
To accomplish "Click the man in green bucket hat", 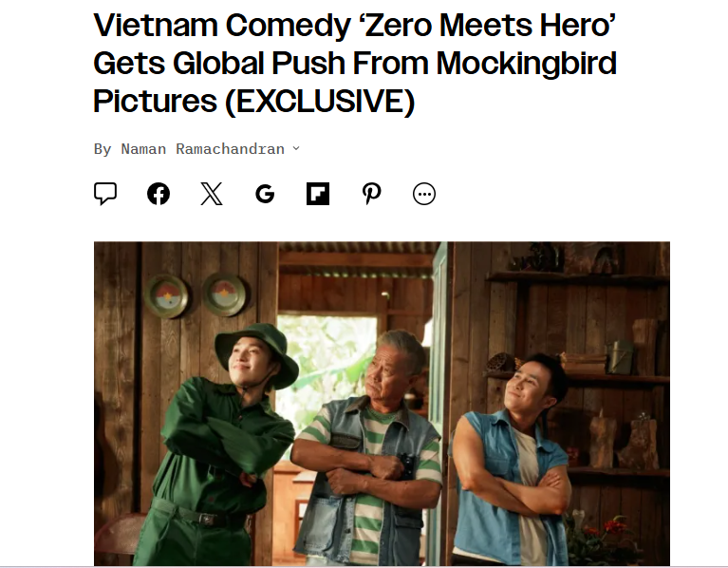I will [x=224, y=444].
